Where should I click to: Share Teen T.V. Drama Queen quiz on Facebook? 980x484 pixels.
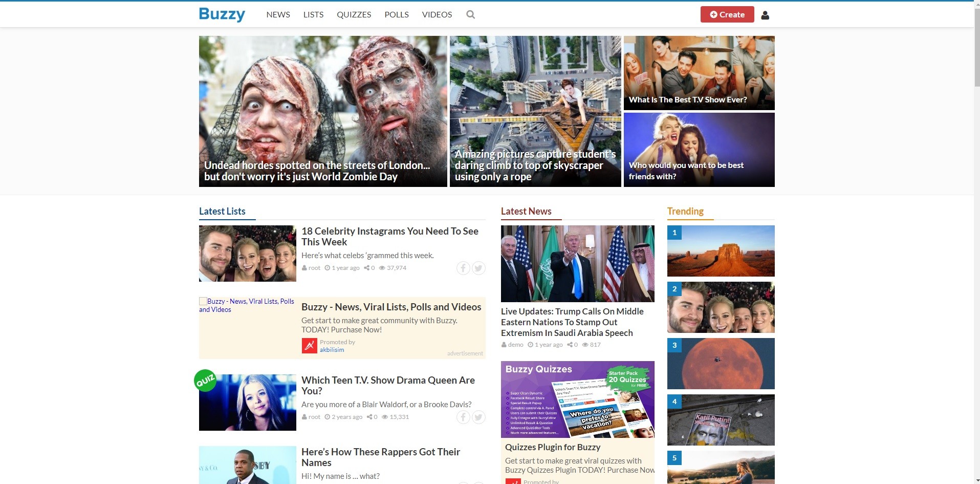(x=463, y=417)
